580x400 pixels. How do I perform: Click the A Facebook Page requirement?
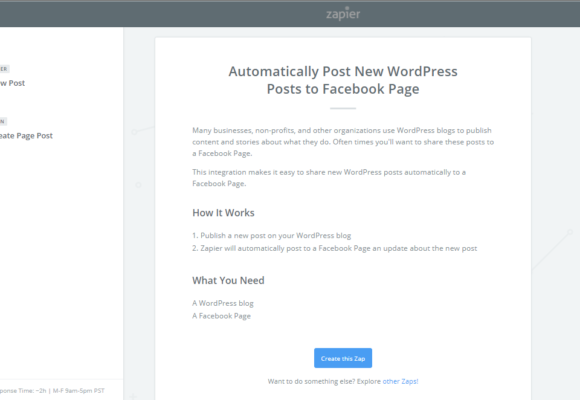[x=221, y=316]
